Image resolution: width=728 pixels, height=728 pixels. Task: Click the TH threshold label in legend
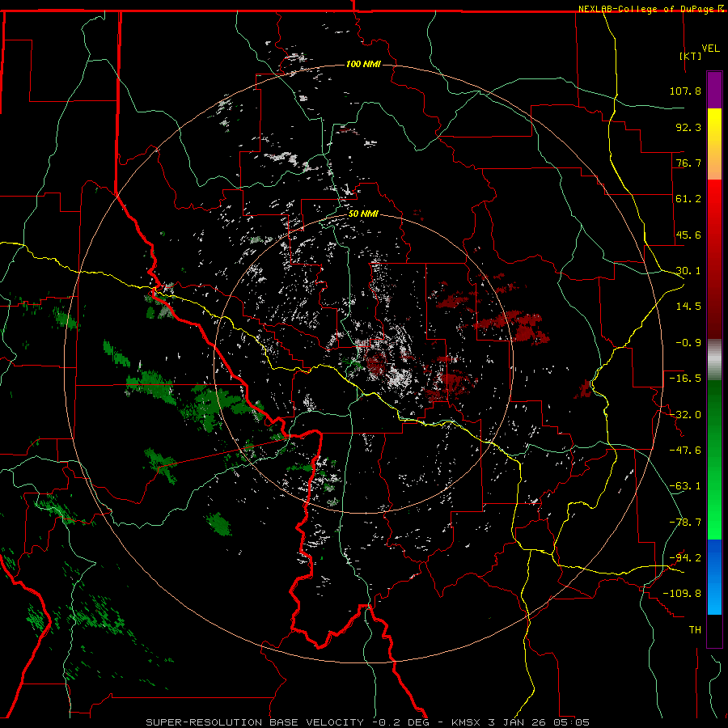(x=695, y=630)
